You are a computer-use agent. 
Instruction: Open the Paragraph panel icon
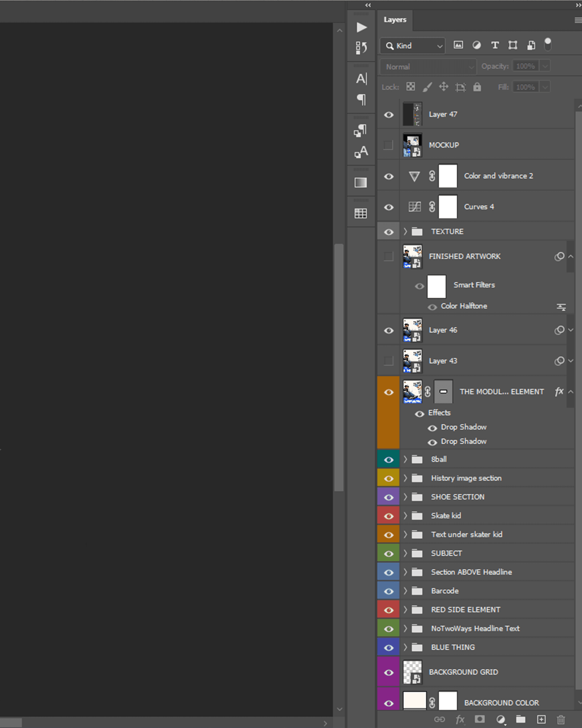tap(361, 99)
